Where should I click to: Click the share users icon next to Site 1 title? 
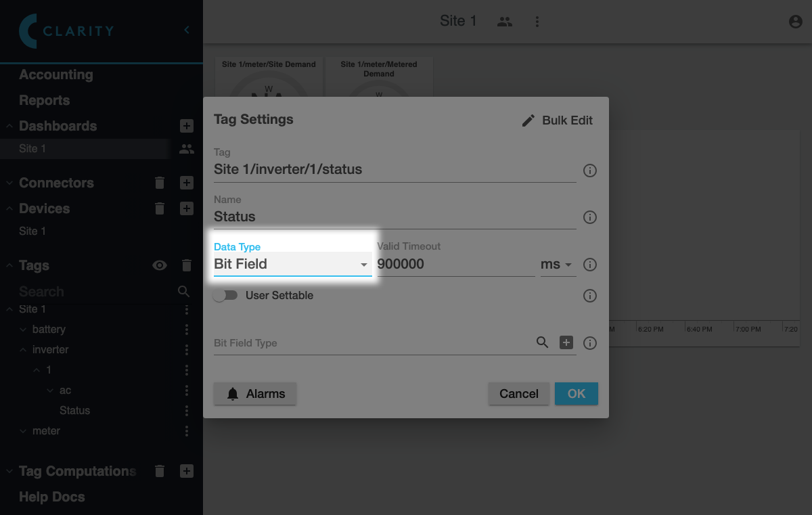(504, 22)
